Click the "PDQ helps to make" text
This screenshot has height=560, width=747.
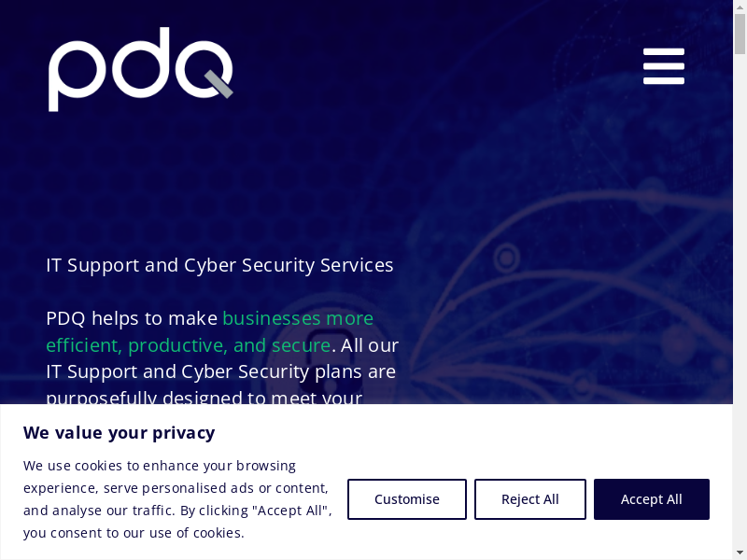(131, 319)
